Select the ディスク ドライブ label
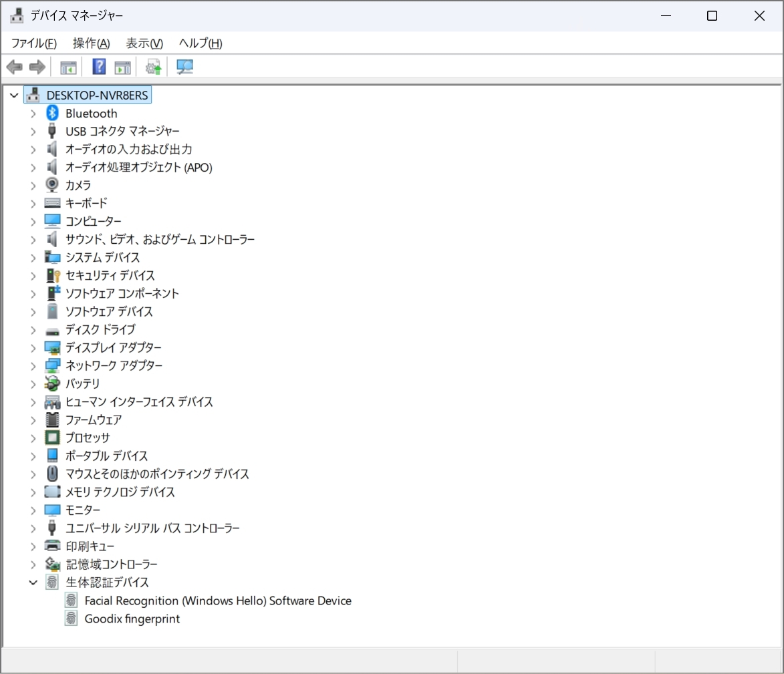 100,329
